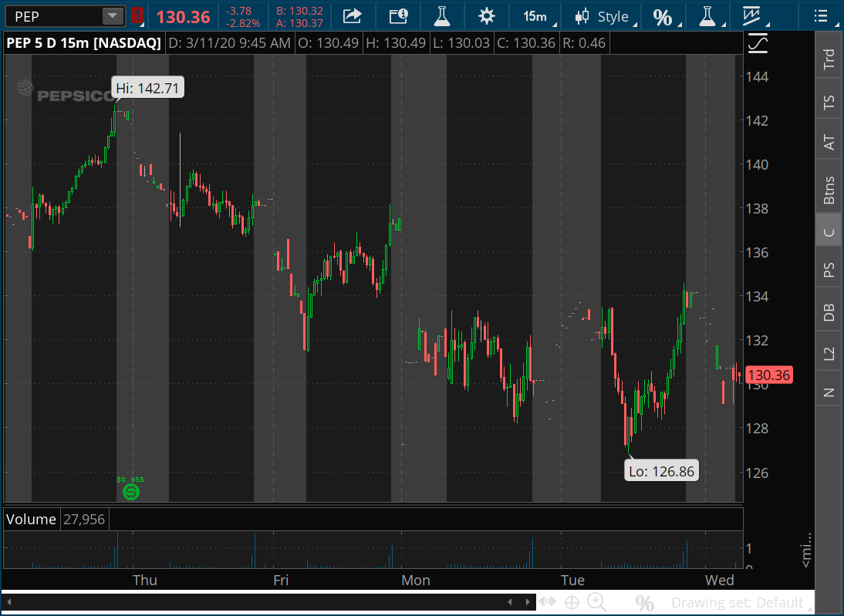
Task: Open the DB sidebar tab
Action: point(829,311)
